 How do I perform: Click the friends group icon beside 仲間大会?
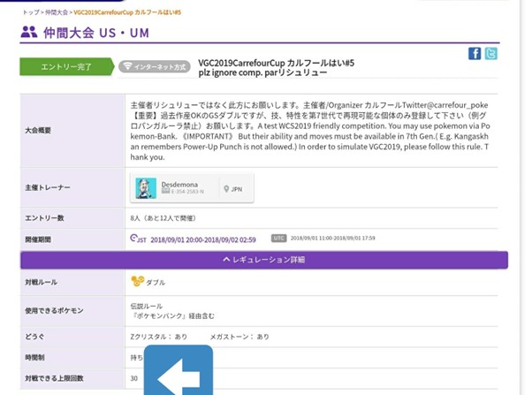[29, 32]
